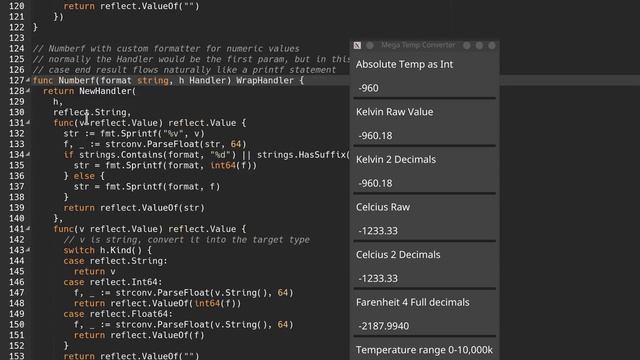Focus the Kelvin 2 Decimals input field

[x=424, y=183]
